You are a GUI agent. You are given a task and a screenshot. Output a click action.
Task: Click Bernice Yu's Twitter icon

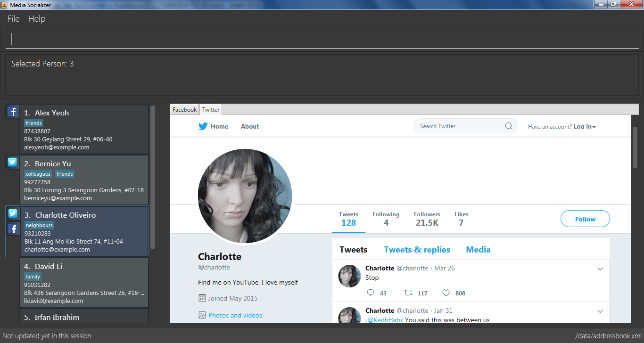pos(13,163)
